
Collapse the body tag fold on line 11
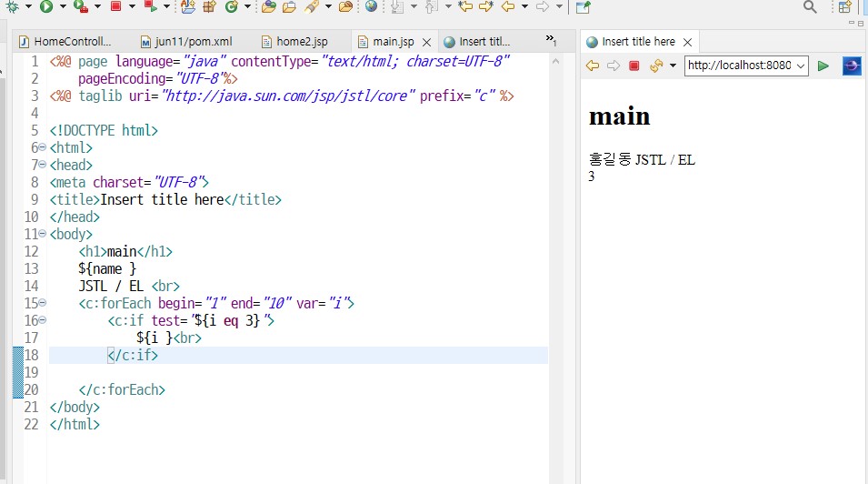pos(43,234)
